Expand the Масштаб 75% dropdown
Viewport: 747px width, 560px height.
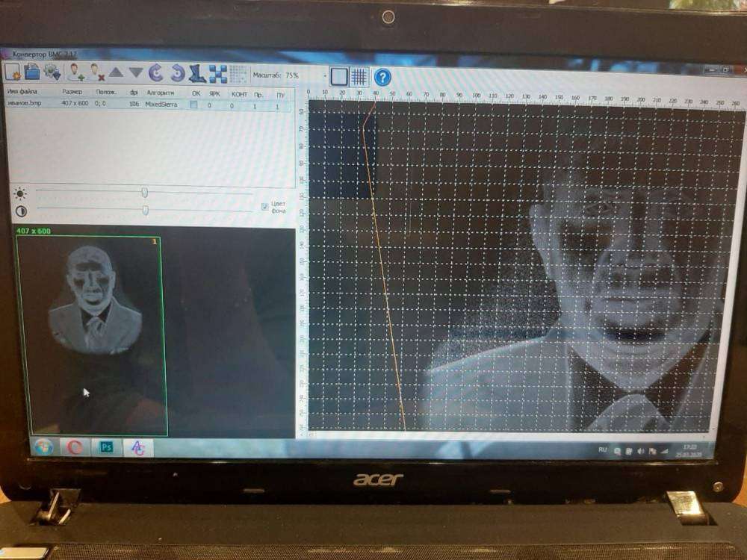pos(323,76)
